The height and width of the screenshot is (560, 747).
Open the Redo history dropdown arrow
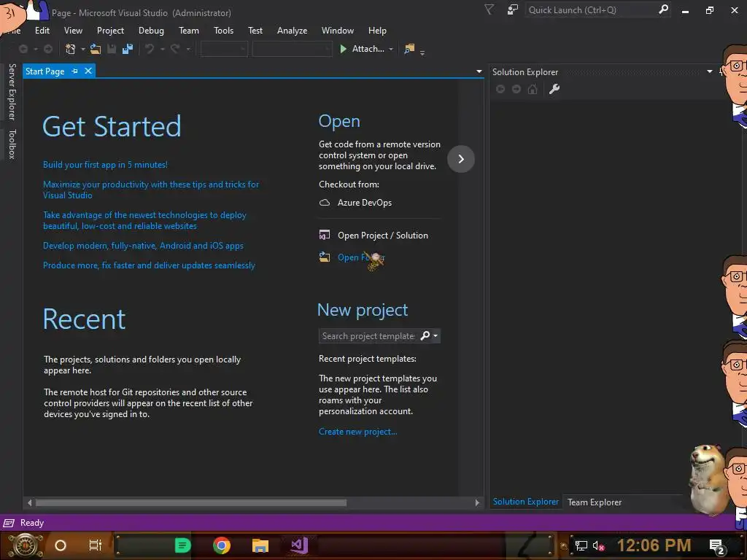pos(187,49)
